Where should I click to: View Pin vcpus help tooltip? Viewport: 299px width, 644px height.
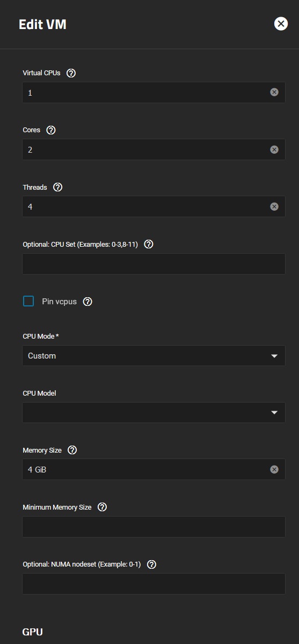(87, 302)
